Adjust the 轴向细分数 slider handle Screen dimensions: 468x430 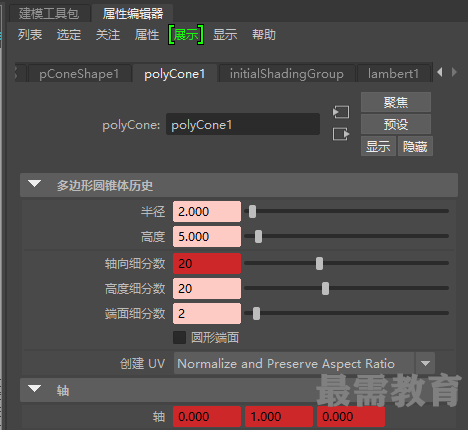point(319,263)
